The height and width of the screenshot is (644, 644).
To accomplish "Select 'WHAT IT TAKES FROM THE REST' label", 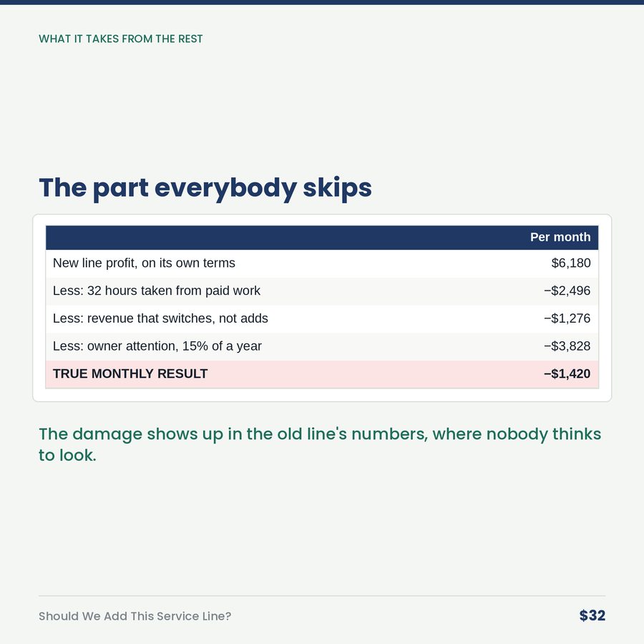I will 121,39.
